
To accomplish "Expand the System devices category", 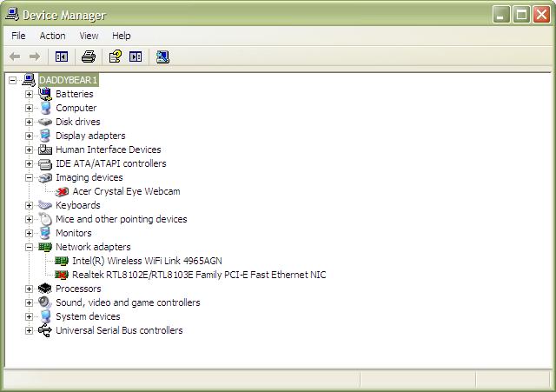I will click(29, 316).
